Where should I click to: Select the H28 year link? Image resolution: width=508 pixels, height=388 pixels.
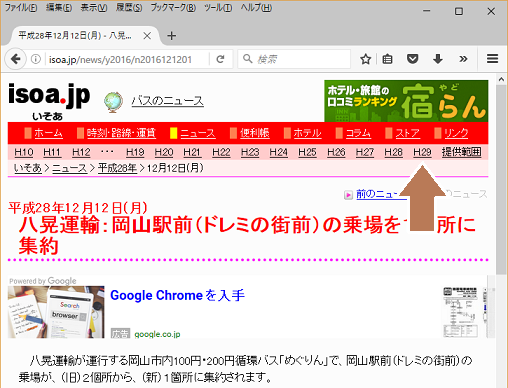point(393,152)
